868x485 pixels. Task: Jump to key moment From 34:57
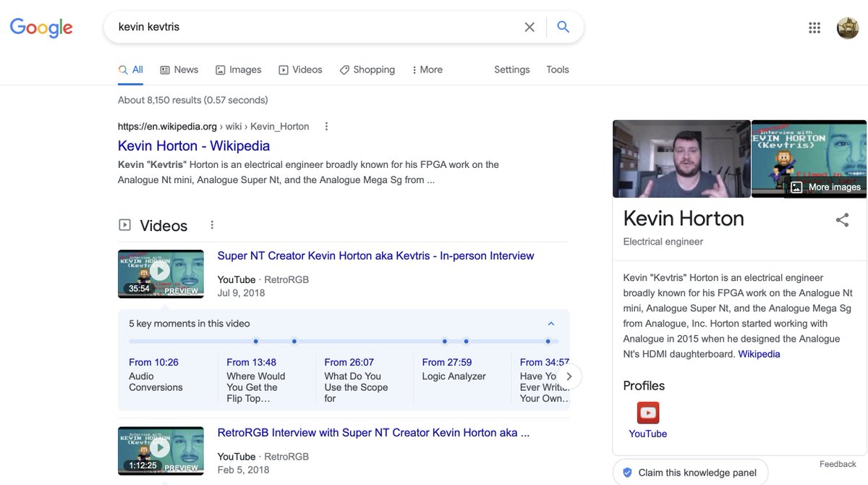point(544,379)
